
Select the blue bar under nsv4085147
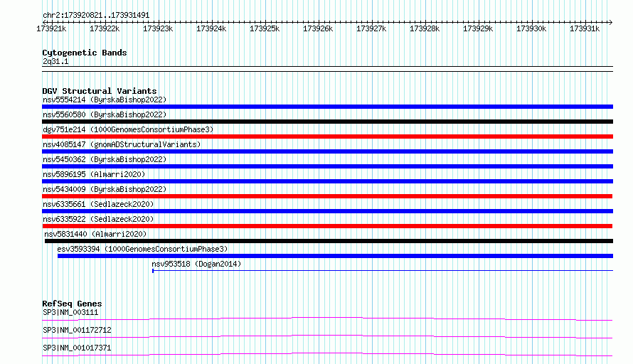pyautogui.click(x=327, y=151)
